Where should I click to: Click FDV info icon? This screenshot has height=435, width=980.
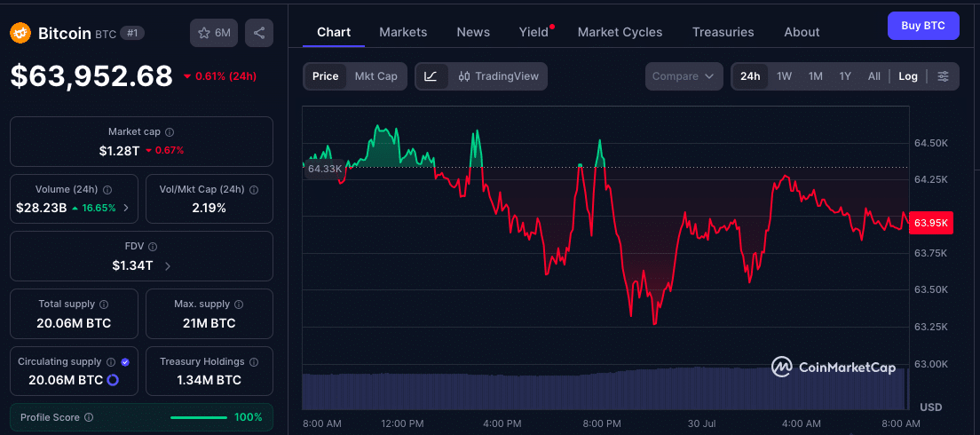153,247
